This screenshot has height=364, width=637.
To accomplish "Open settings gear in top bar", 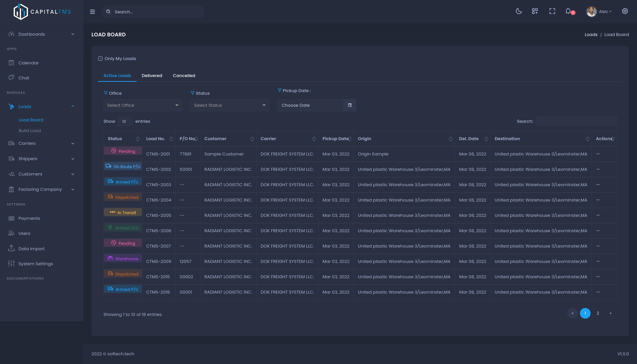I will click(625, 11).
